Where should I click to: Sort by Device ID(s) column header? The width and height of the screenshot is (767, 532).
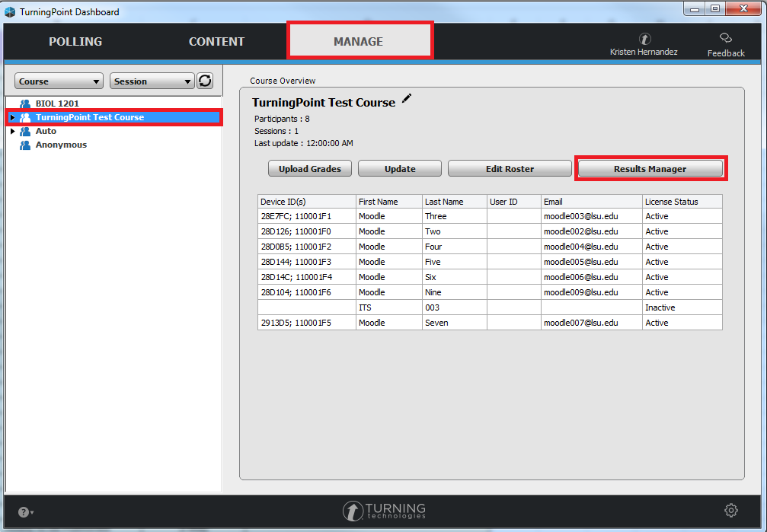coord(307,202)
